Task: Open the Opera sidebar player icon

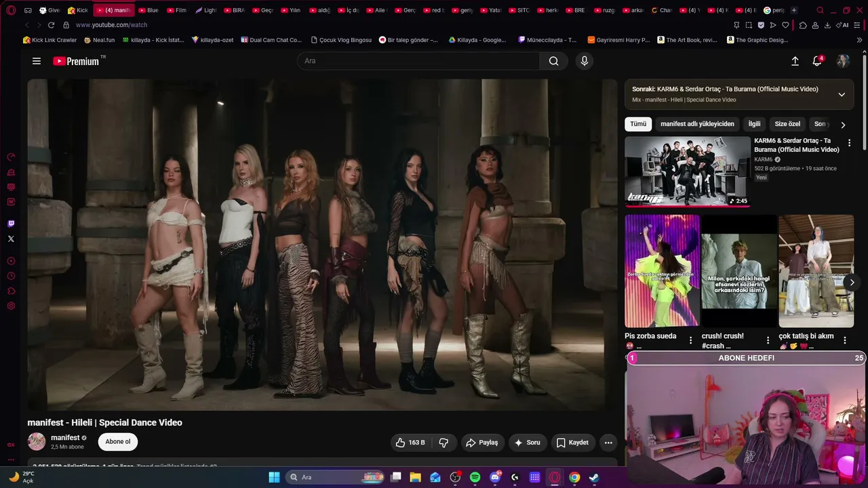Action: [11, 261]
